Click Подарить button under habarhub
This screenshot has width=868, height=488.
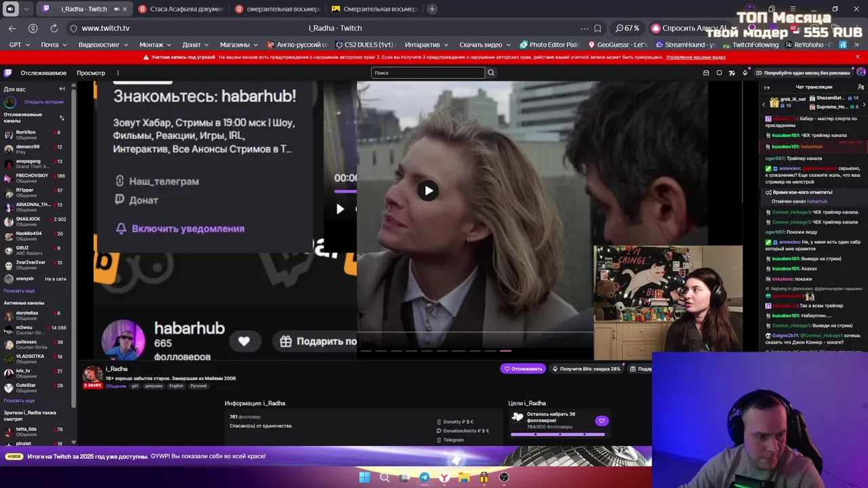317,341
